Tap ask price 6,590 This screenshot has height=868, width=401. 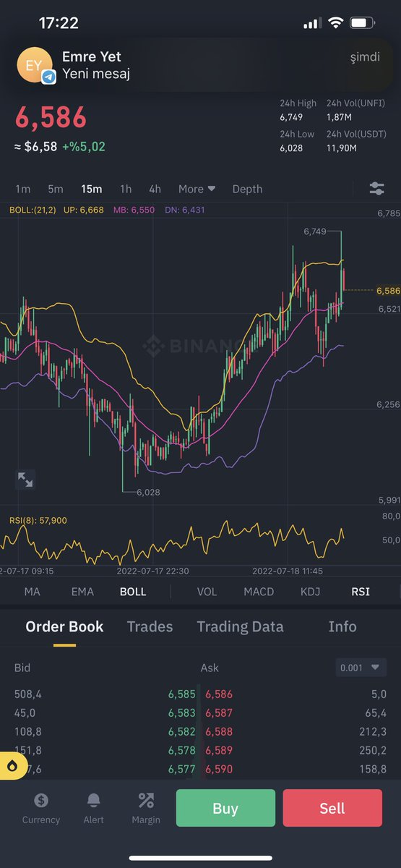[219, 770]
